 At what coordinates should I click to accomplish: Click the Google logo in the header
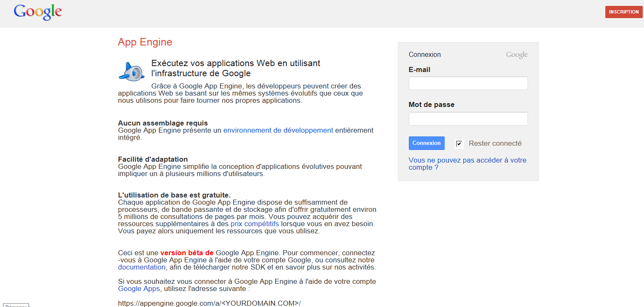[38, 12]
